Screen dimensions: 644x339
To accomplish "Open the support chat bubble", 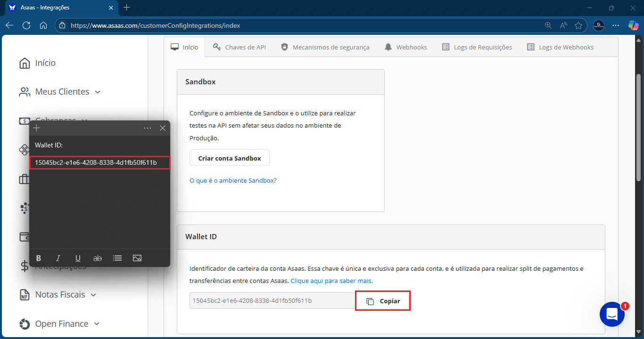I will click(612, 314).
